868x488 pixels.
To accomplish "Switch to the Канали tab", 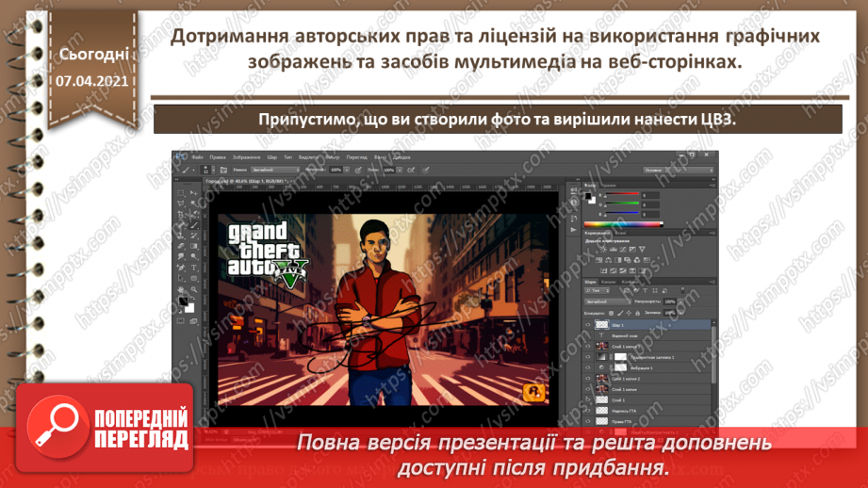I will tap(609, 282).
